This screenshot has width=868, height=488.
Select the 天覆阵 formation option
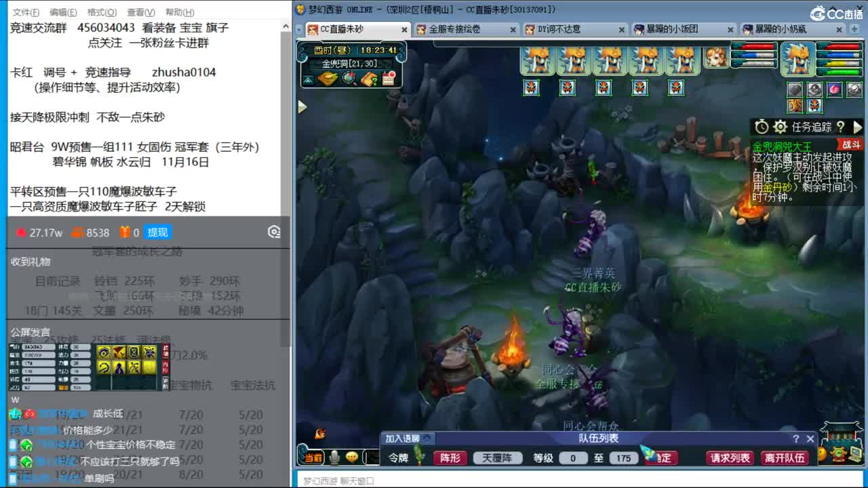496,458
